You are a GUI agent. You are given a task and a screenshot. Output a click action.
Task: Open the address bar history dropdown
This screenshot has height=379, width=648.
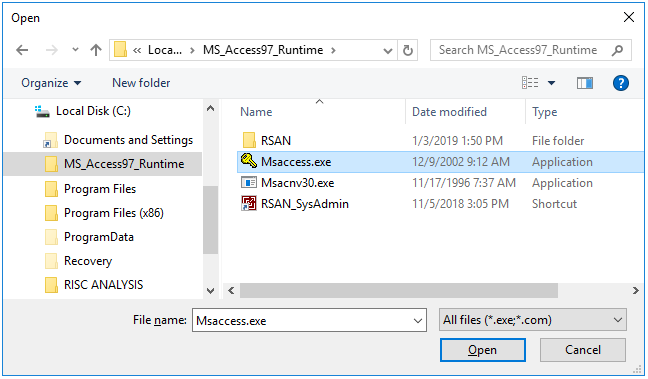click(388, 51)
